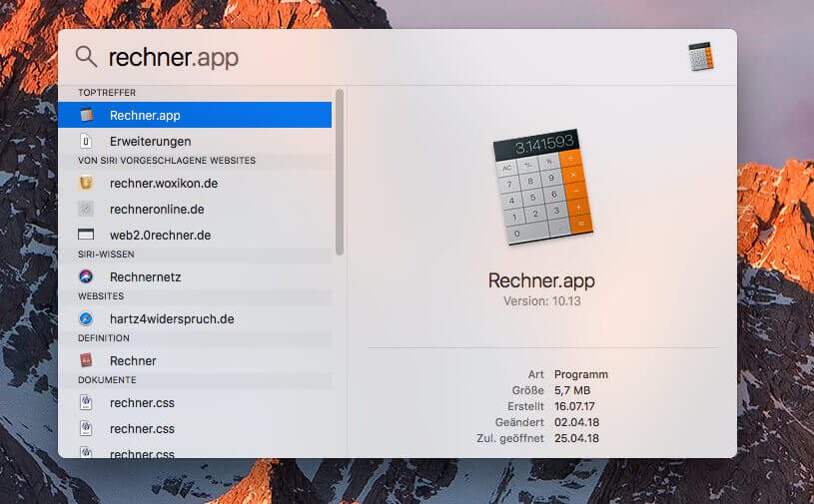Click the DOKUMENTE section header
The width and height of the screenshot is (814, 504).
(x=107, y=380)
